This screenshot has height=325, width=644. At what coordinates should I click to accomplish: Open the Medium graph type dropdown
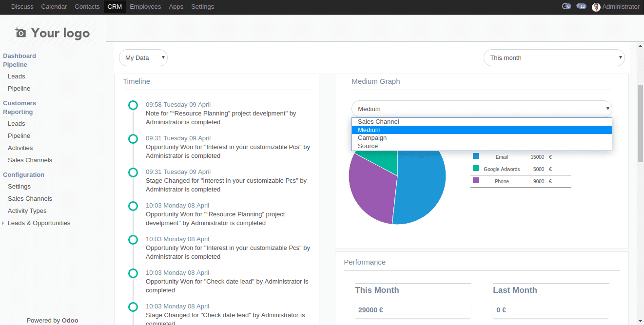482,109
